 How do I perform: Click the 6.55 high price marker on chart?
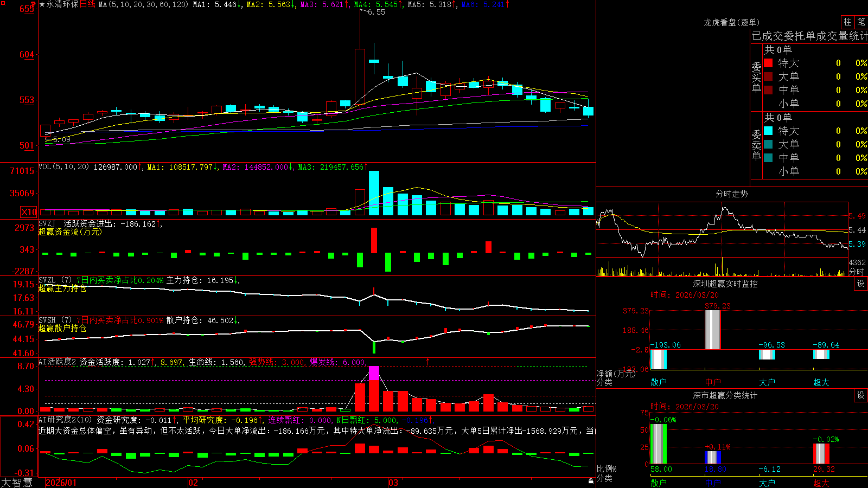[x=376, y=12]
